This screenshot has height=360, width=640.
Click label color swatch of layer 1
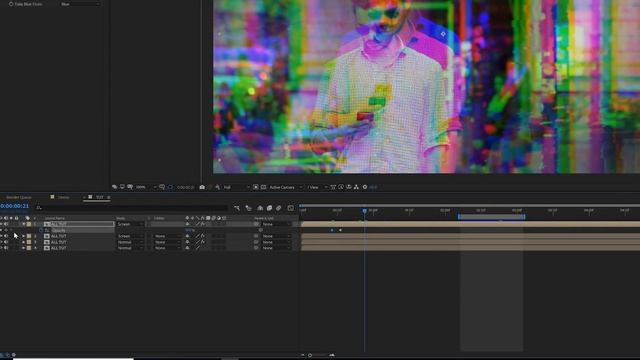[x=29, y=224]
